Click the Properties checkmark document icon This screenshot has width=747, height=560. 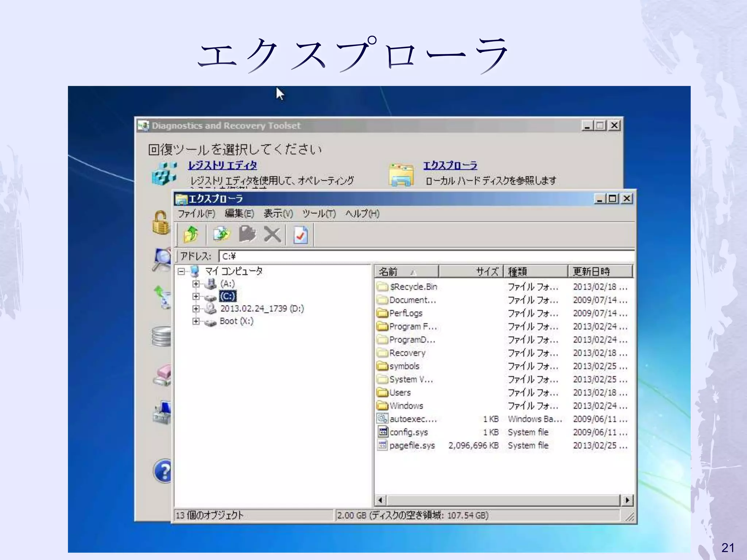tap(301, 235)
